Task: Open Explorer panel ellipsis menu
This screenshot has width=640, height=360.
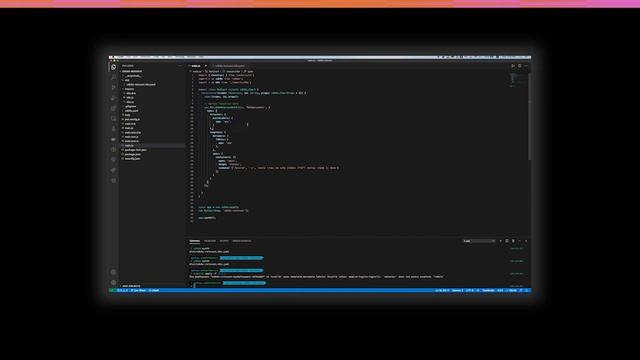Action: click(x=180, y=66)
